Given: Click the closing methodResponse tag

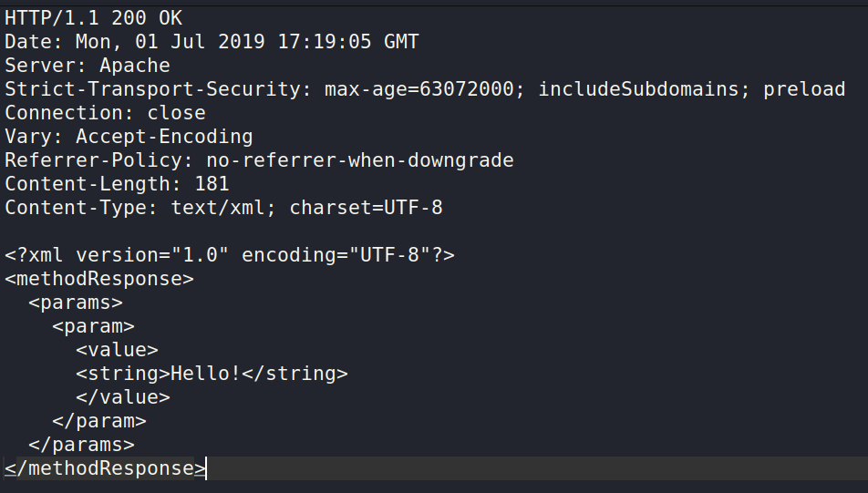Looking at the screenshot, I should click(x=105, y=468).
